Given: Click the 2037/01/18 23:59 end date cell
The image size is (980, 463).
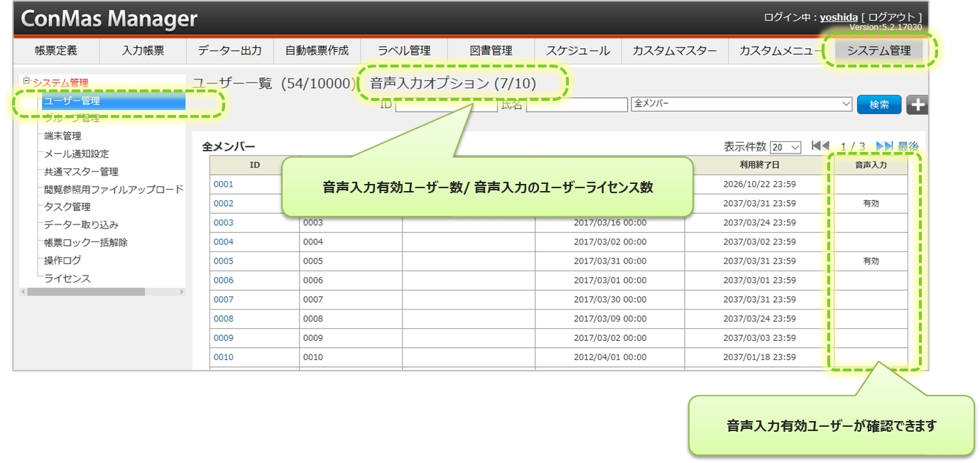Looking at the screenshot, I should pyautogui.click(x=759, y=356).
